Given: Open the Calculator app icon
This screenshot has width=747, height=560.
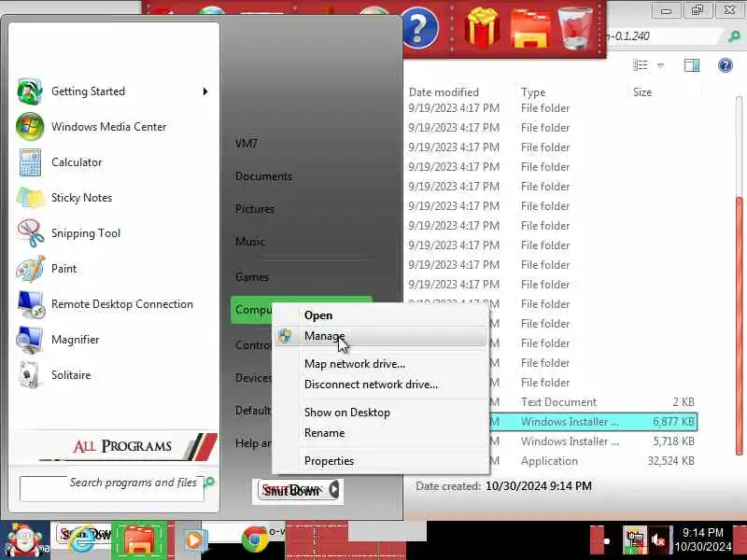Looking at the screenshot, I should click(30, 162).
